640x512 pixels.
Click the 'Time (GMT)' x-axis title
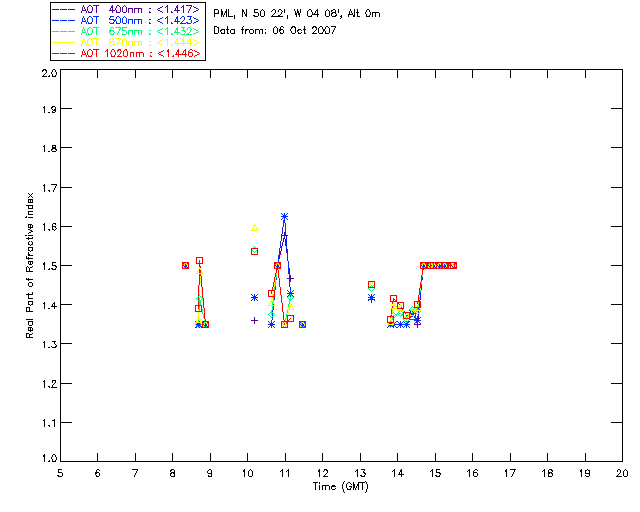tap(340, 486)
